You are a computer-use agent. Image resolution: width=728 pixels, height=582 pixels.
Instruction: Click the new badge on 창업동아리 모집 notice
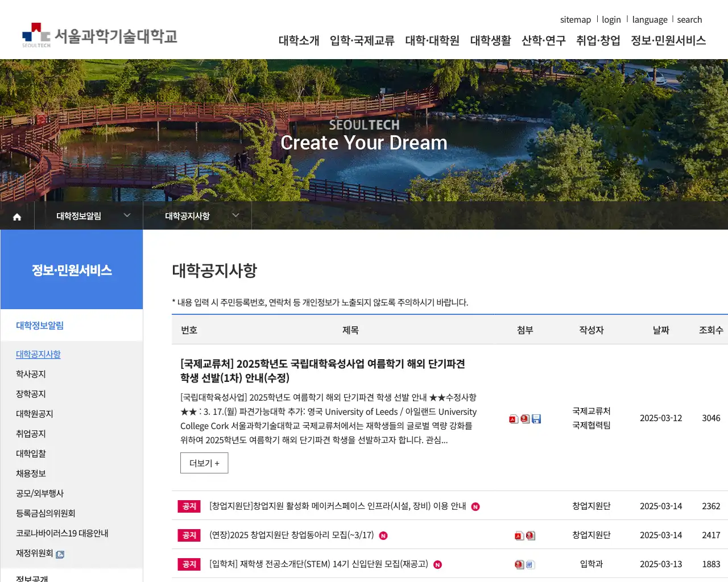click(383, 535)
